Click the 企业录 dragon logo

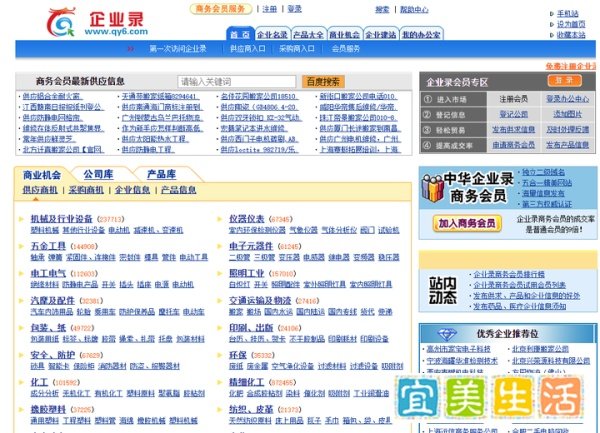click(x=61, y=22)
